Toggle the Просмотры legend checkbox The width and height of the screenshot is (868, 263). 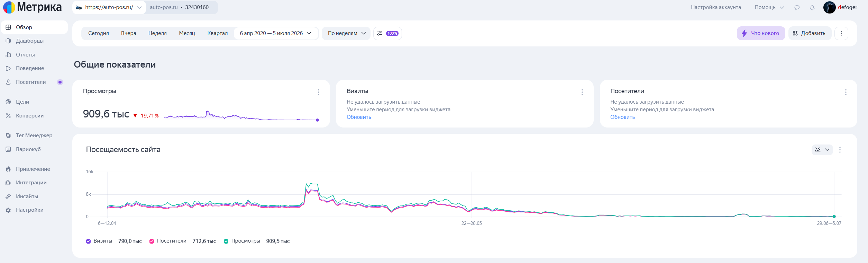226,241
